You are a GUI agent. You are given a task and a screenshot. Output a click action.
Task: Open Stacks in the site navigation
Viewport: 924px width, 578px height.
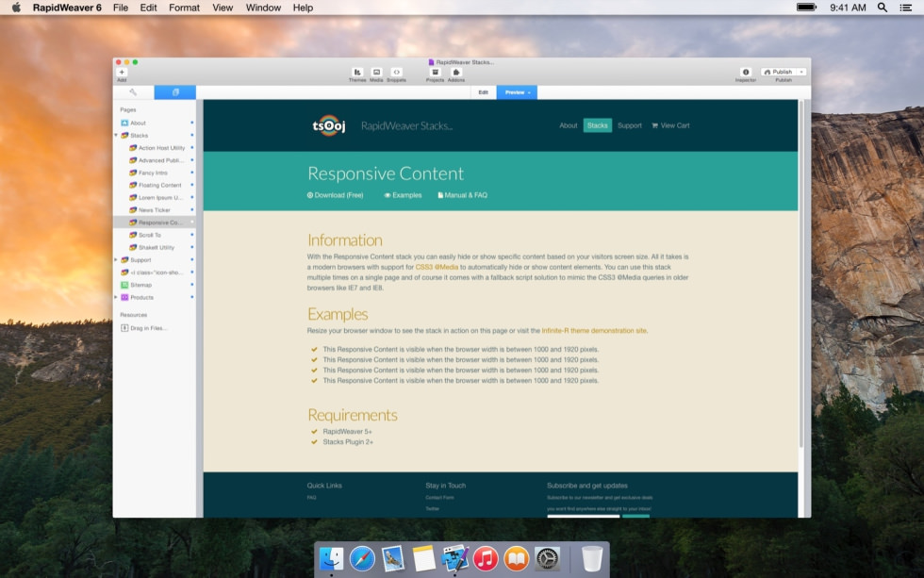(x=598, y=125)
